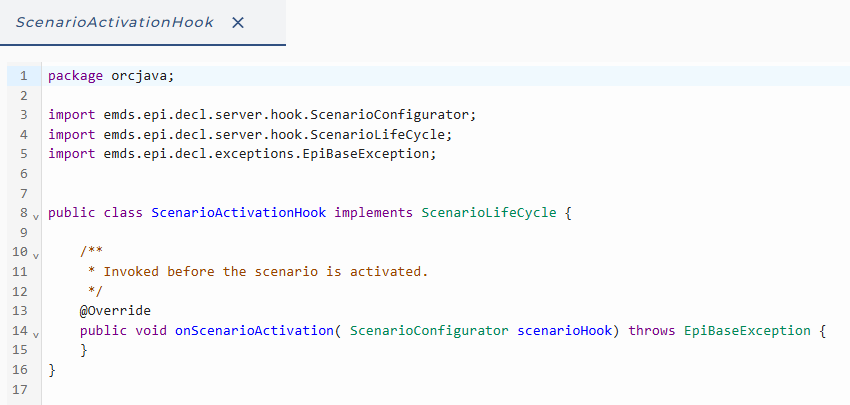This screenshot has height=405, width=850.
Task: Click the throws keyword on line 14
Action: tap(652, 331)
